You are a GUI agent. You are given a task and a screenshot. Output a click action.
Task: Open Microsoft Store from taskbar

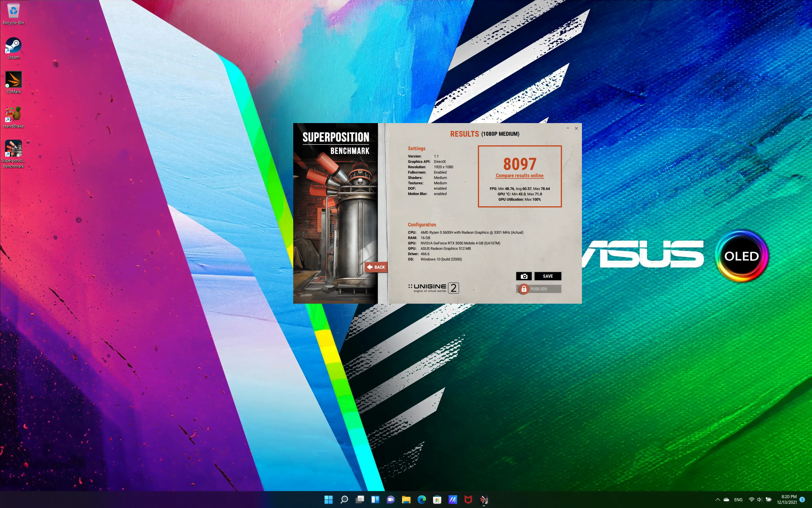pyautogui.click(x=437, y=500)
